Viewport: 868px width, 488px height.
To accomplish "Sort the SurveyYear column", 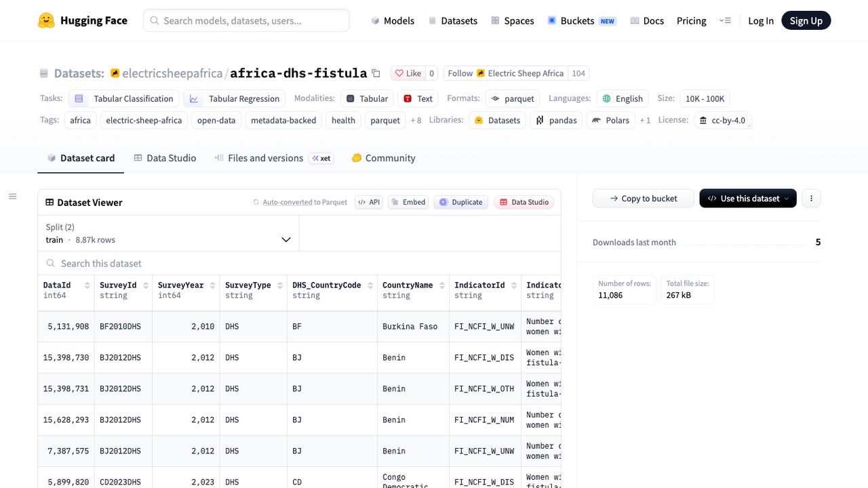I will coord(213,285).
